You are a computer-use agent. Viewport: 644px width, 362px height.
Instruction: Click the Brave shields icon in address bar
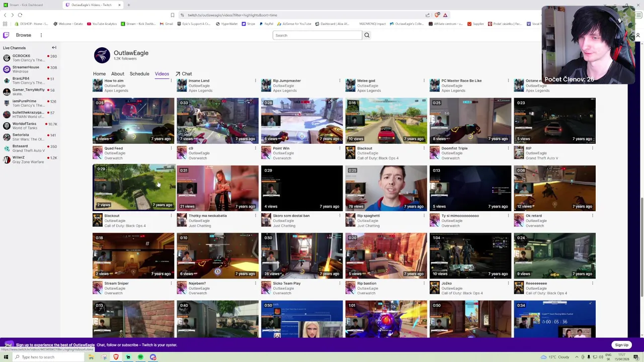(437, 15)
